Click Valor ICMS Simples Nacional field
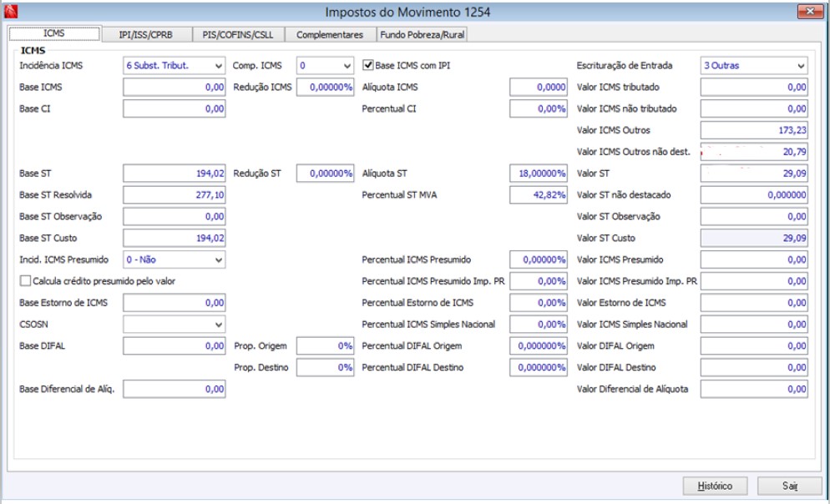The width and height of the screenshot is (830, 504). [x=754, y=325]
